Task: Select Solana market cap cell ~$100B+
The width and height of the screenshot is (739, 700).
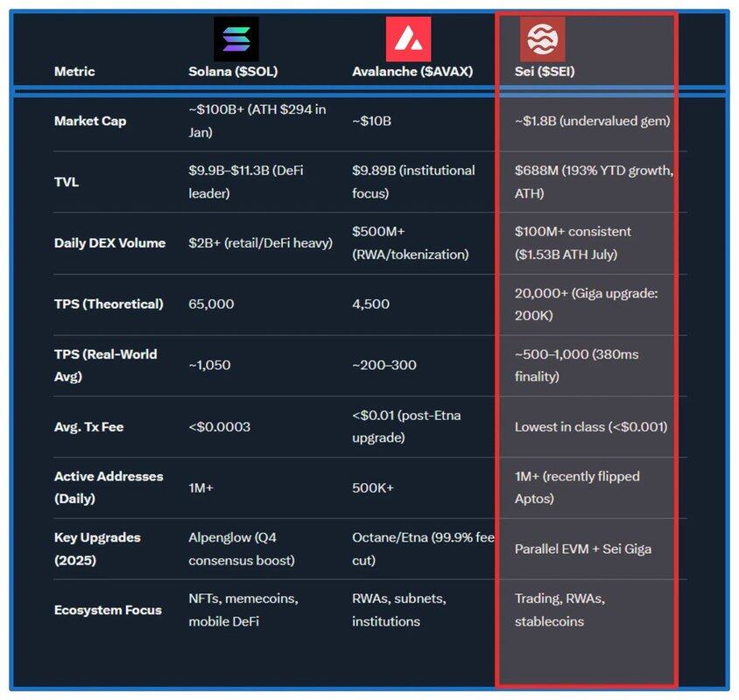Action: click(x=257, y=121)
